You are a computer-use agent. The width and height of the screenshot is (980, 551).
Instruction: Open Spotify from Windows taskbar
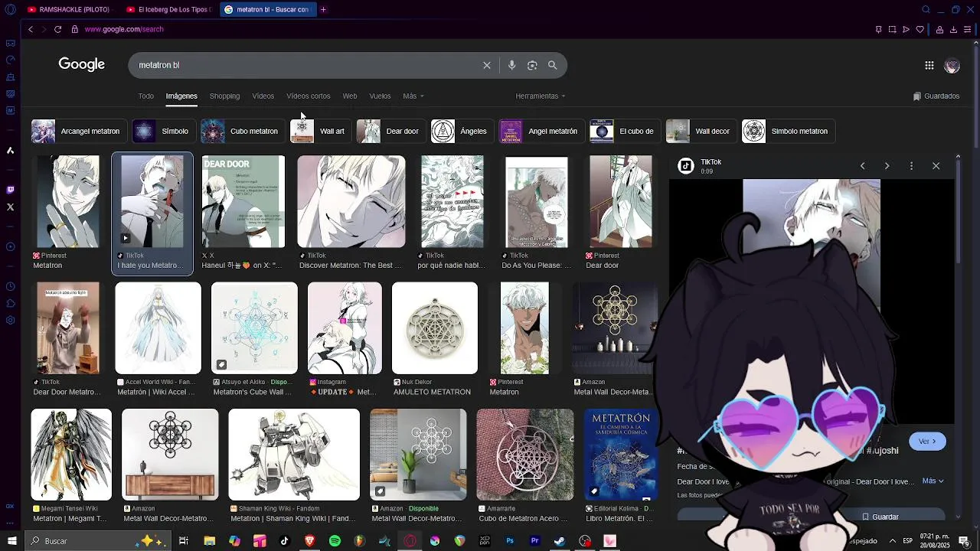pyautogui.click(x=335, y=541)
